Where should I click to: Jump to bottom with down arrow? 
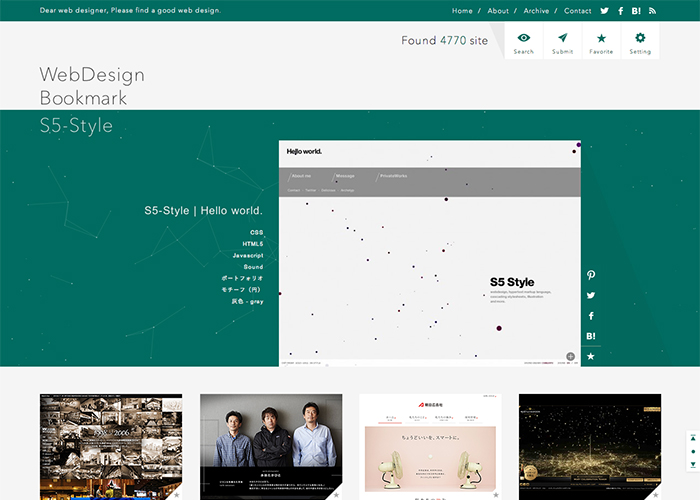693,465
